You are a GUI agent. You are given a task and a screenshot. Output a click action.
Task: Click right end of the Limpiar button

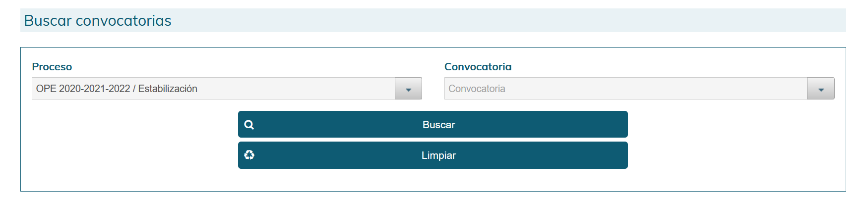pos(615,155)
